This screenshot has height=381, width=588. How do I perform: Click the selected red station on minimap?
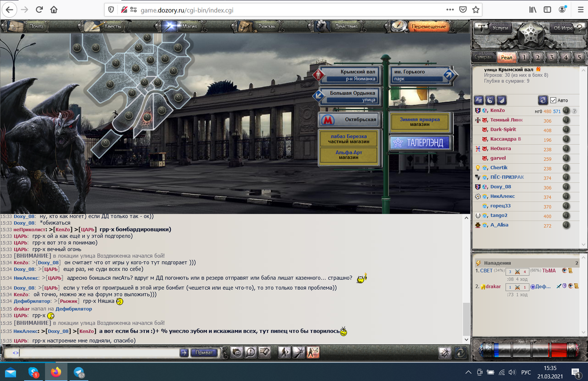tap(148, 116)
